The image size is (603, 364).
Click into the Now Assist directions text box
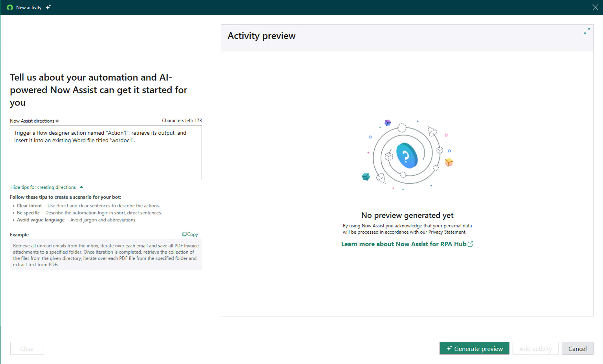point(106,153)
